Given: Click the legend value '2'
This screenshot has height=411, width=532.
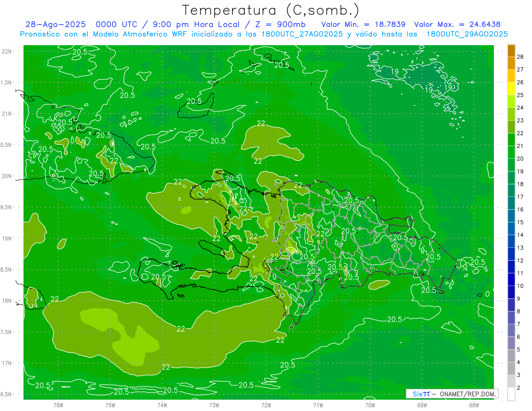Looking at the screenshot, I should tap(519, 388).
